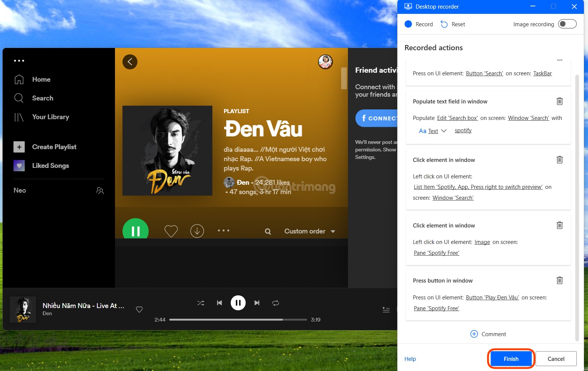Screen dimensions: 588x371
Task: Pause using the large green playlist button
Action: pos(136,229)
